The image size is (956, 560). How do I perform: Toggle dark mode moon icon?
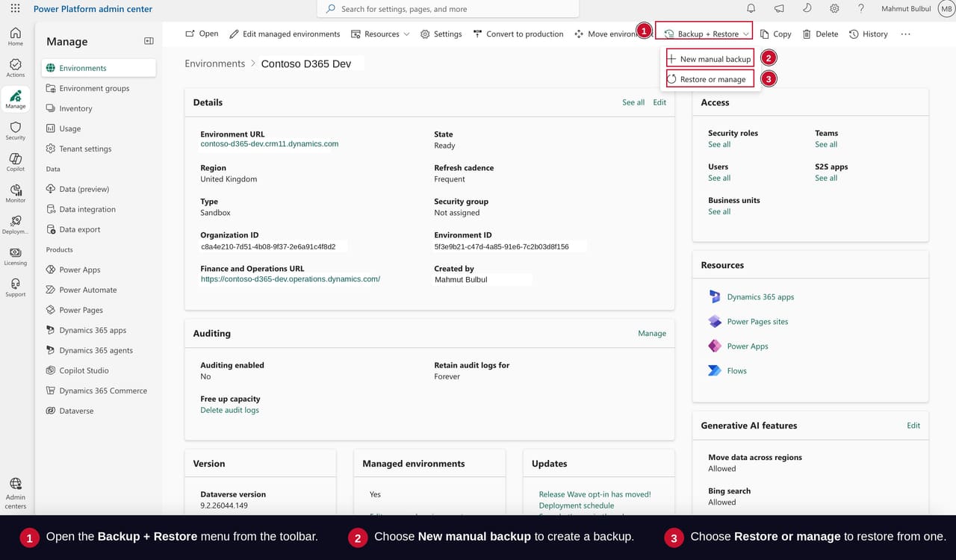click(807, 9)
